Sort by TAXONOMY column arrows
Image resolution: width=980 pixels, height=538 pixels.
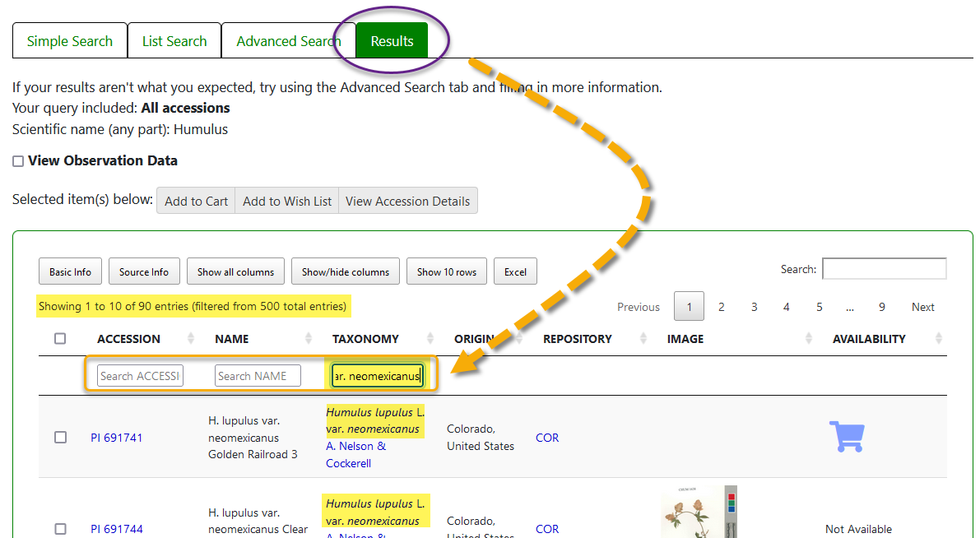[430, 339]
